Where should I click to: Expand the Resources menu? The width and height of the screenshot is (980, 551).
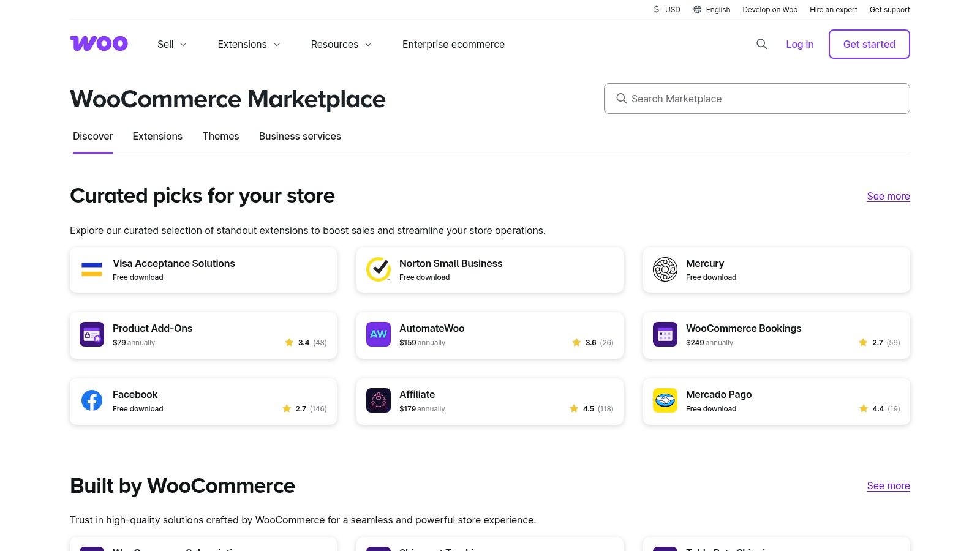[341, 44]
